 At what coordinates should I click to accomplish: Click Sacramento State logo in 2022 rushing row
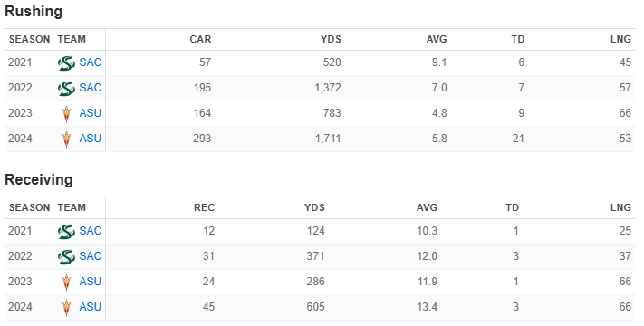[66, 89]
